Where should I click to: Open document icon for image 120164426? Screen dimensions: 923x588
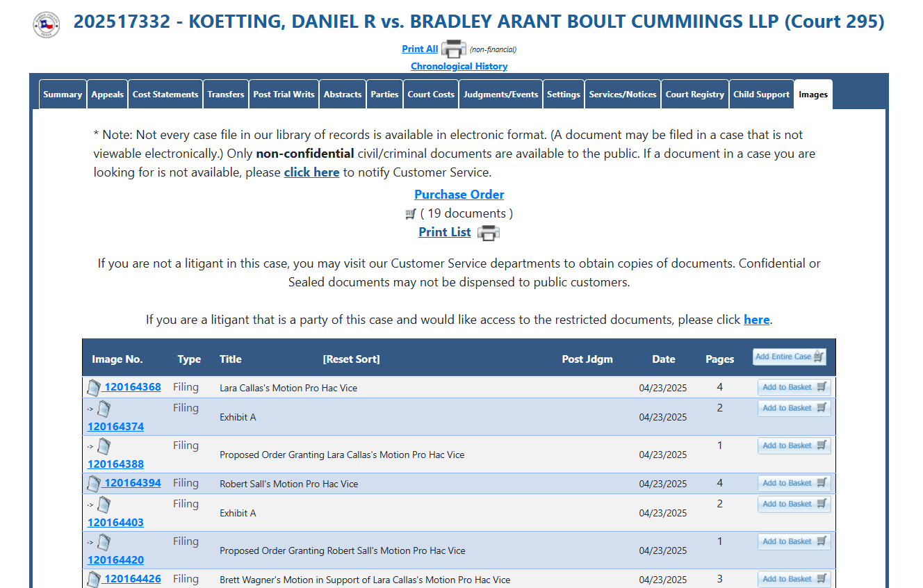click(x=94, y=580)
